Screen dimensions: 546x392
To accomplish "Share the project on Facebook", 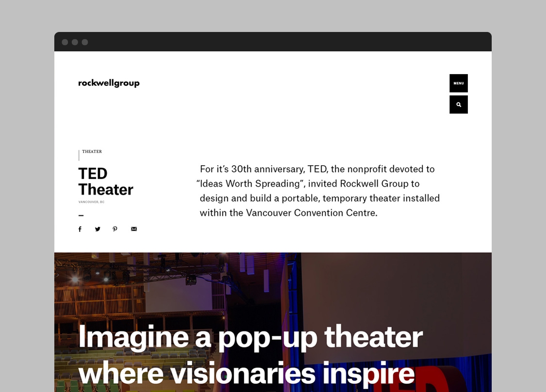I will tap(80, 229).
